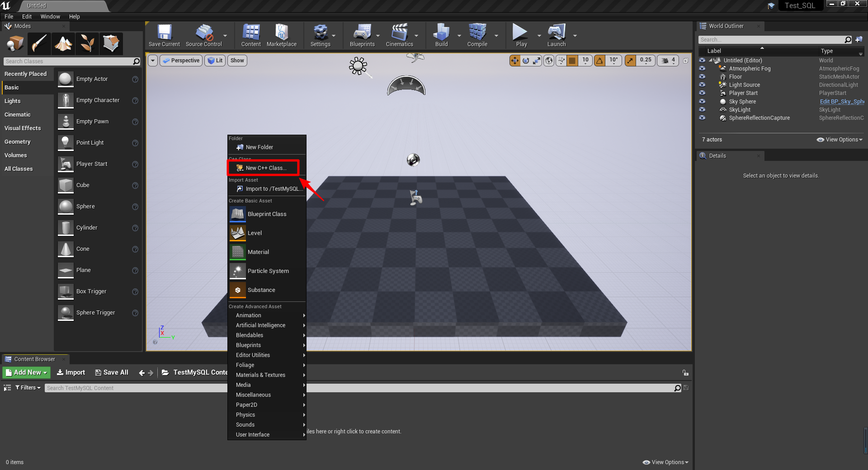Click the Edit BP_Sky_Sphere link
Image resolution: width=868 pixels, height=470 pixels.
841,101
